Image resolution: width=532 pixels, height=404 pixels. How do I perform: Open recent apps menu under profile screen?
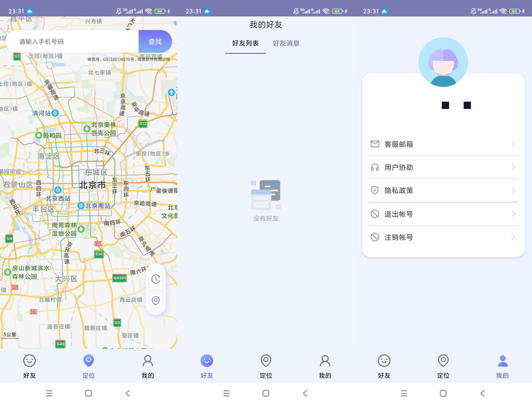(404, 393)
